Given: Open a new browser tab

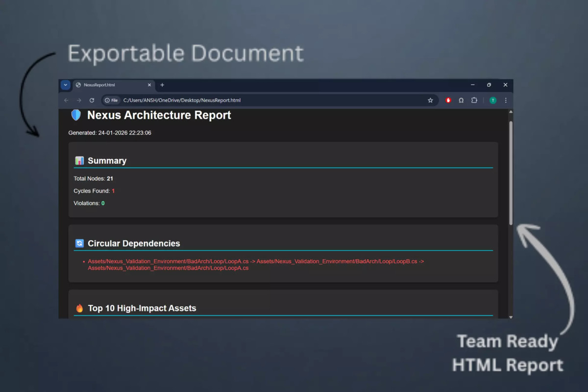Looking at the screenshot, I should point(162,85).
